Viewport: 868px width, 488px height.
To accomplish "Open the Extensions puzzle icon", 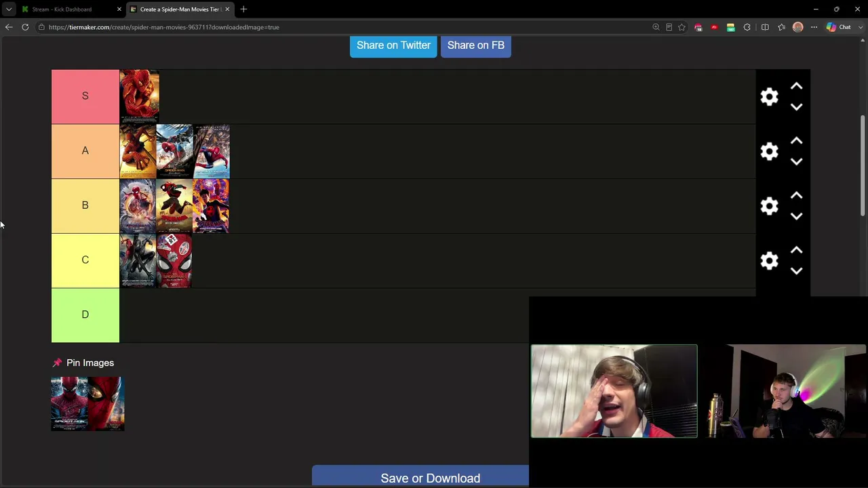I will [x=747, y=27].
